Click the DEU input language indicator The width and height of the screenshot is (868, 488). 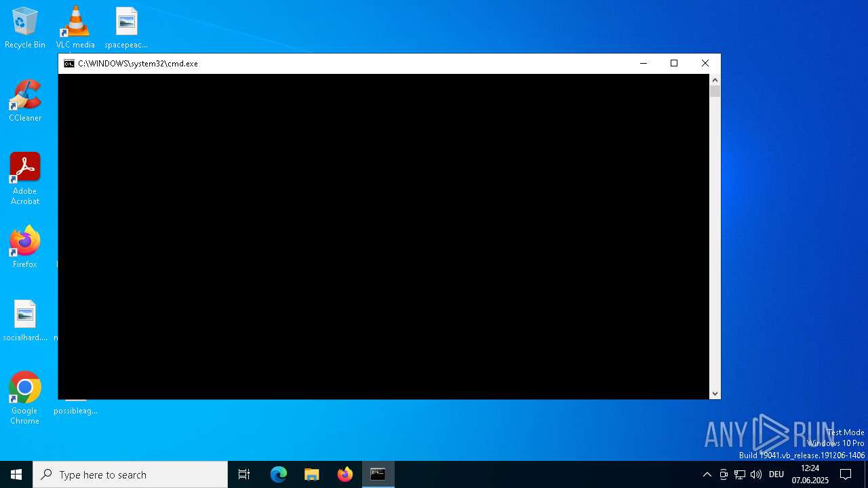click(x=776, y=474)
